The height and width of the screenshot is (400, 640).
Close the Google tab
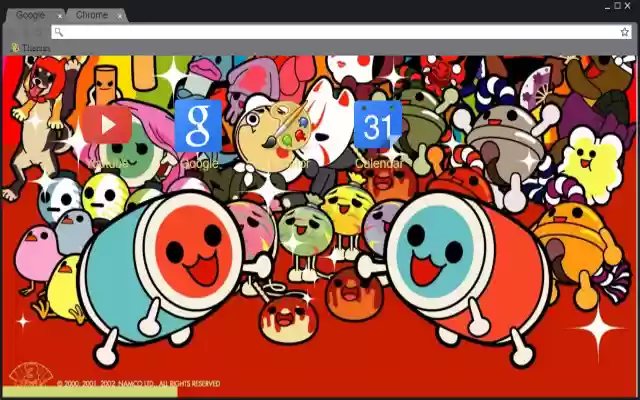[x=60, y=16]
